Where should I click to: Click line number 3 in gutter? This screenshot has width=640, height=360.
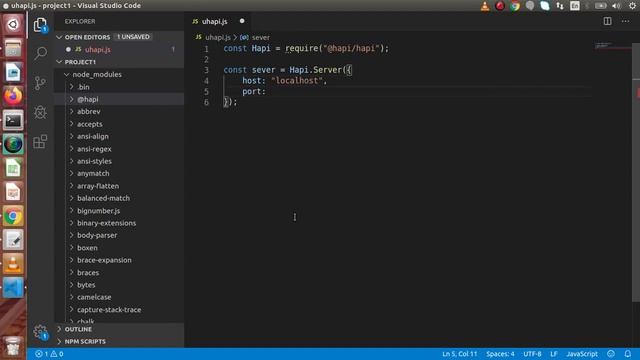[207, 70]
